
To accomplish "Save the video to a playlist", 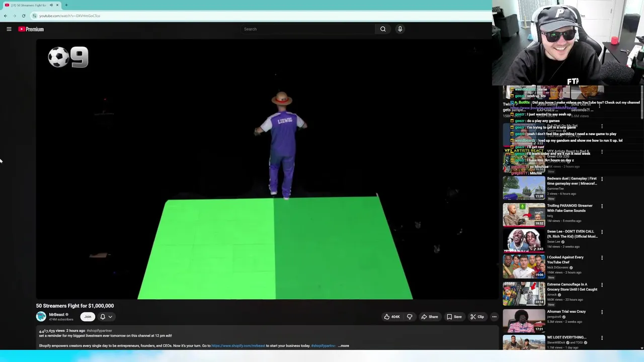I will [454, 317].
